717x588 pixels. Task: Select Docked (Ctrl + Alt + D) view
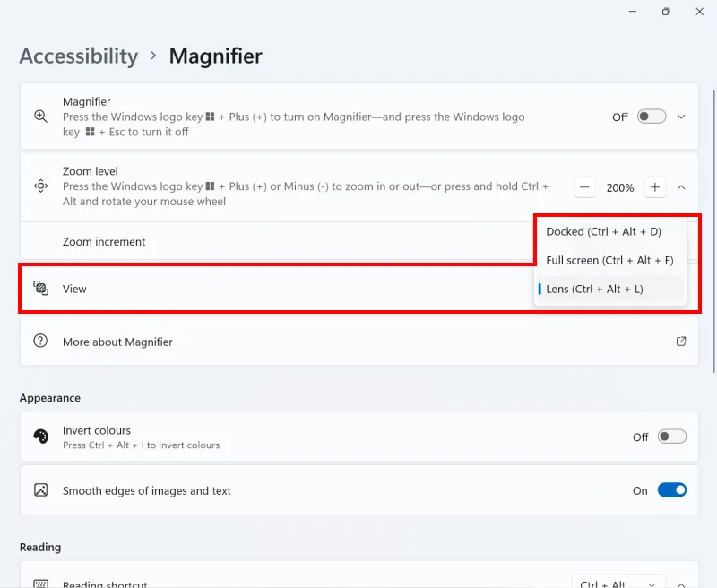point(603,231)
